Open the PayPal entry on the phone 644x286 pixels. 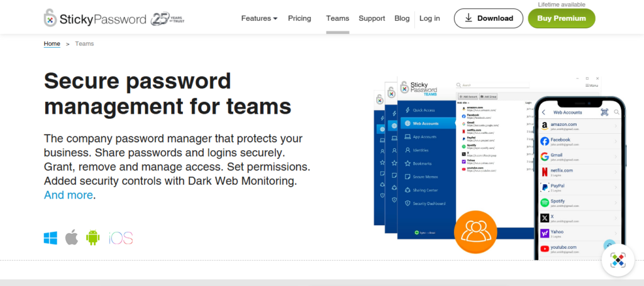pyautogui.click(x=579, y=187)
